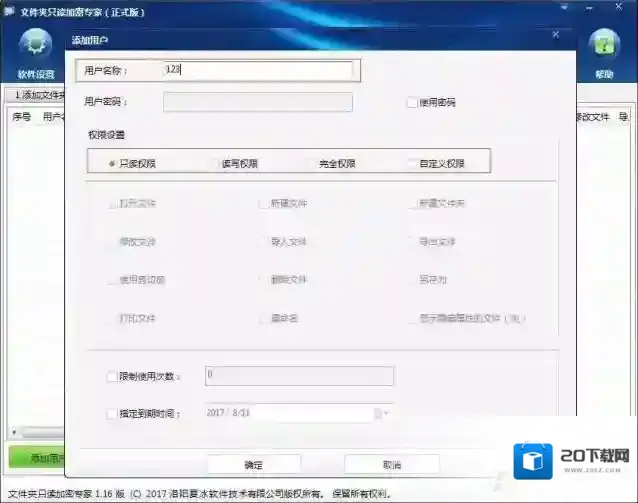Toggle the 打开文件 permission checkbox
The image size is (638, 503).
pyautogui.click(x=111, y=203)
